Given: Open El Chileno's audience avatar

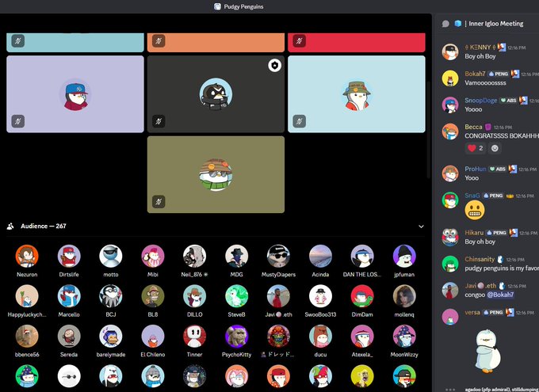Looking at the screenshot, I should tap(153, 337).
